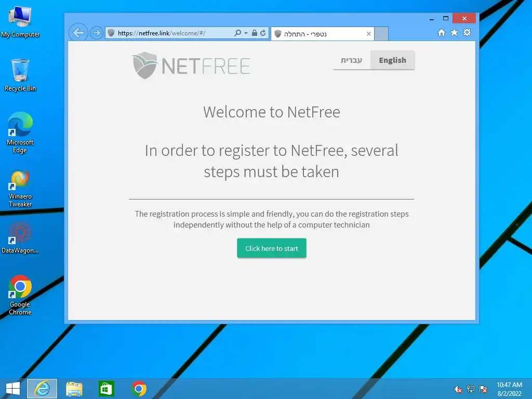Click the 'registration process is simple' paragraph
Image resolution: width=532 pixels, height=399 pixels.
coord(272,219)
